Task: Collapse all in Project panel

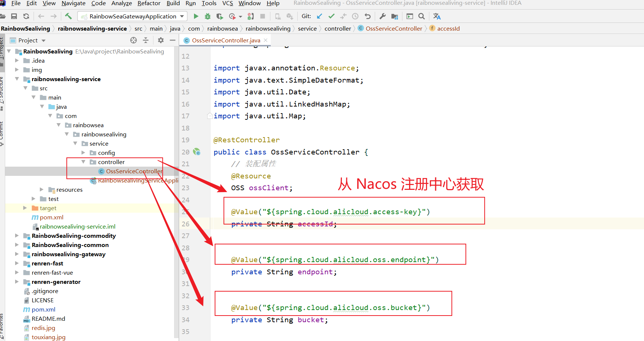Action: pyautogui.click(x=146, y=40)
